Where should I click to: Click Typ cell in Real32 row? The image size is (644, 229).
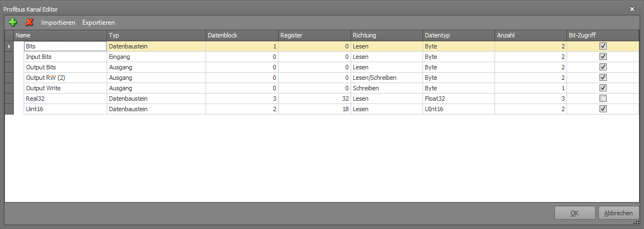click(157, 98)
